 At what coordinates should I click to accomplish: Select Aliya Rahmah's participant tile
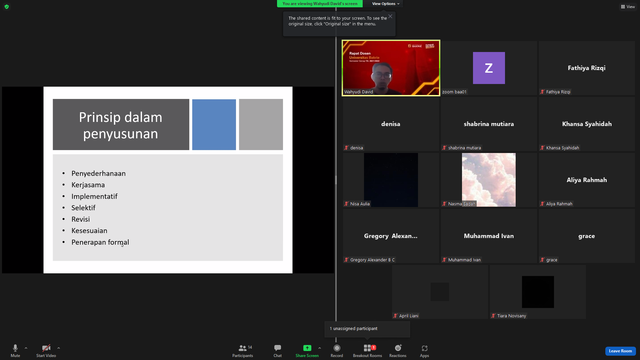point(587,180)
